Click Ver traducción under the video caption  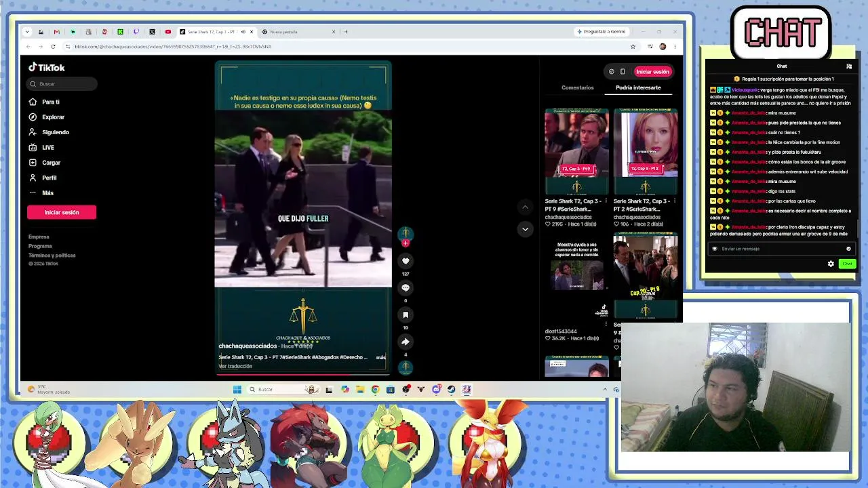click(x=235, y=366)
